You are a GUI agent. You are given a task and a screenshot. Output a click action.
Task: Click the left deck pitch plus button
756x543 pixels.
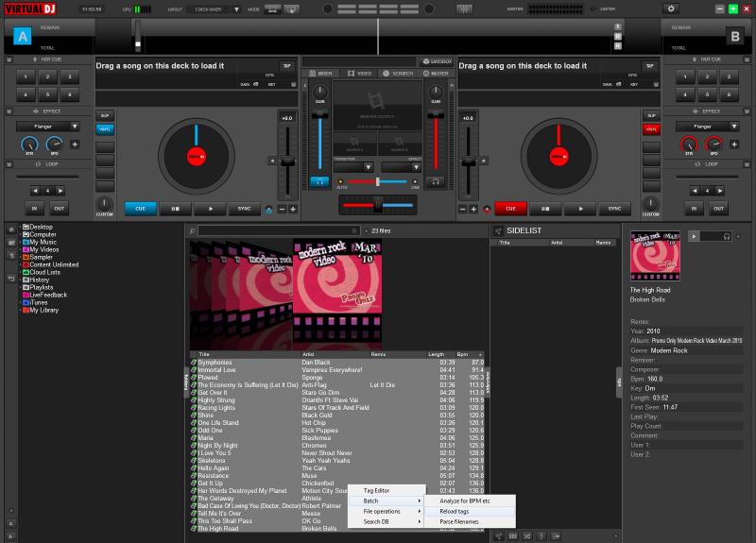tap(293, 209)
